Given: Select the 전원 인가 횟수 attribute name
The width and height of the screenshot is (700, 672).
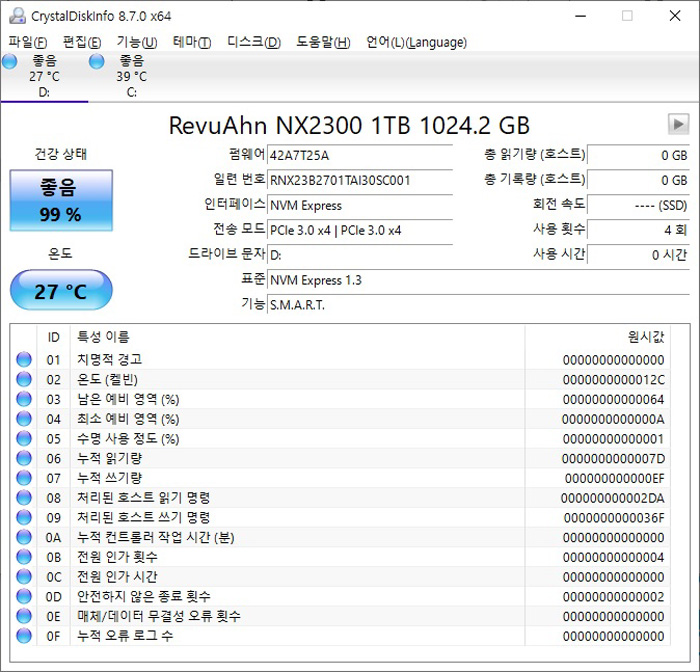Looking at the screenshot, I should 117,557.
